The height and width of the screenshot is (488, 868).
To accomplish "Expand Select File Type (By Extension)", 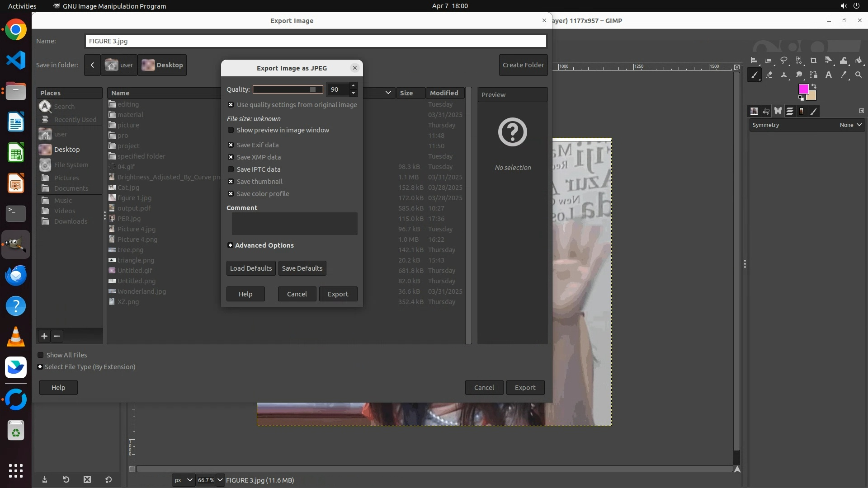I will click(x=40, y=367).
